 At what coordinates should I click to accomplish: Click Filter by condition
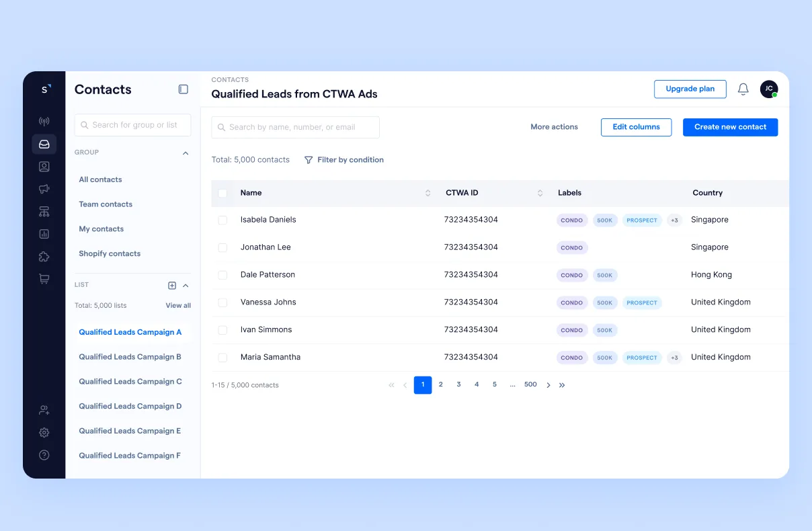344,160
